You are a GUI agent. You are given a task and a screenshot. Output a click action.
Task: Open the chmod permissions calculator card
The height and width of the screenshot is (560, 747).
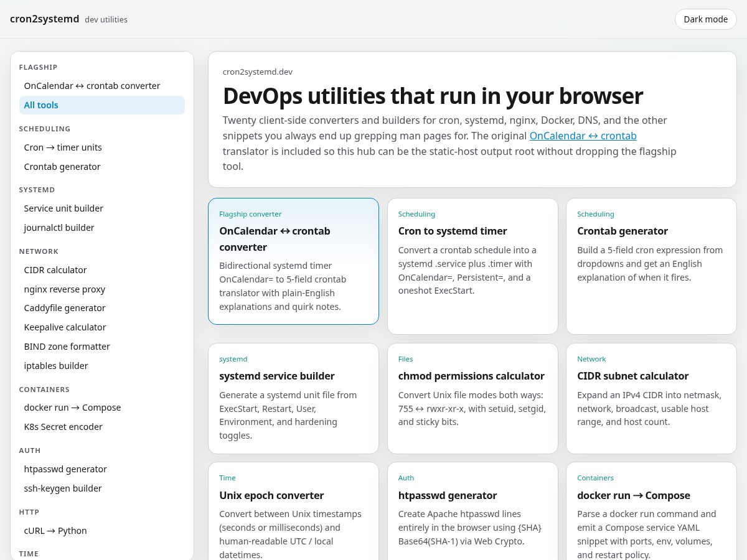coord(472,398)
